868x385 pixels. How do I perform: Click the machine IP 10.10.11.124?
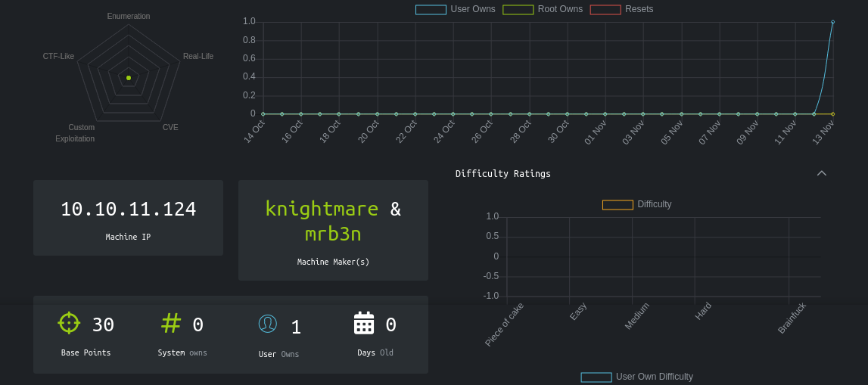[128, 210]
